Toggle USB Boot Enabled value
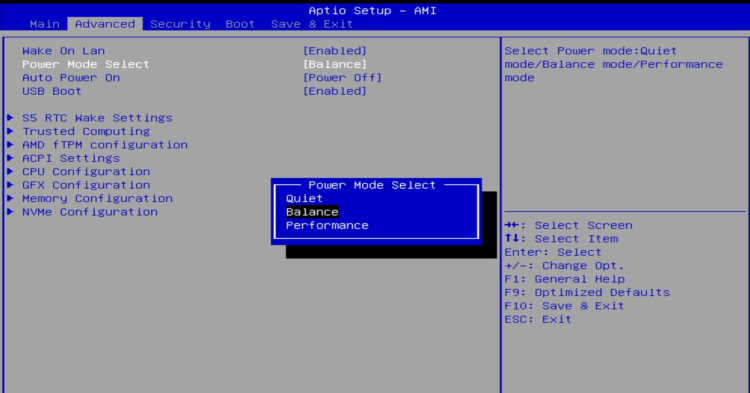This screenshot has height=393, width=750. coord(335,91)
